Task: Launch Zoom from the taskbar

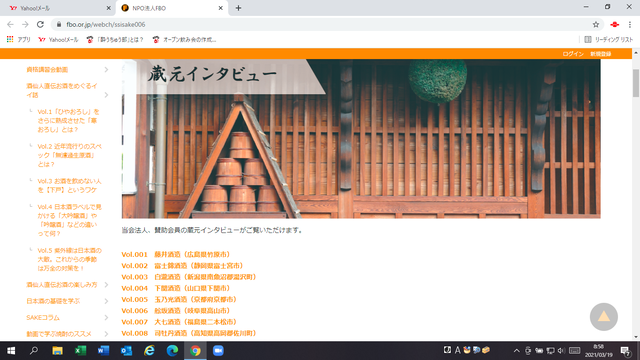Action: pyautogui.click(x=218, y=351)
